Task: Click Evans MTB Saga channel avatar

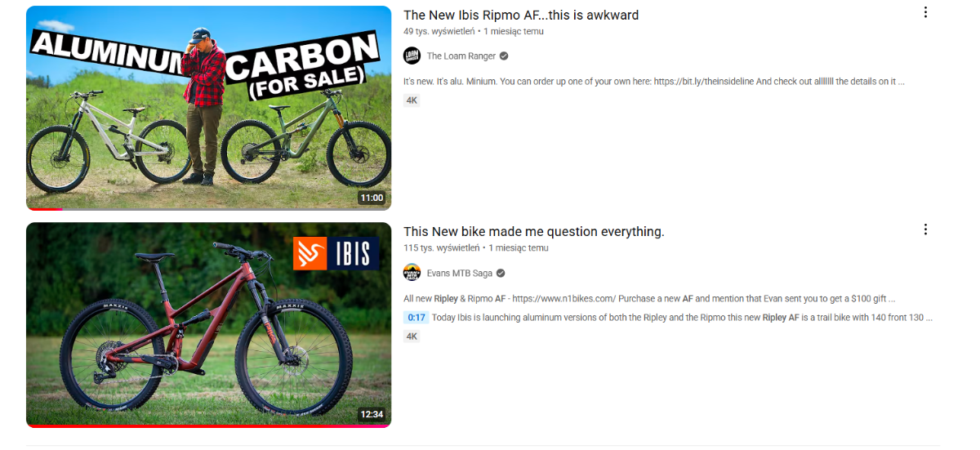Action: pos(412,273)
